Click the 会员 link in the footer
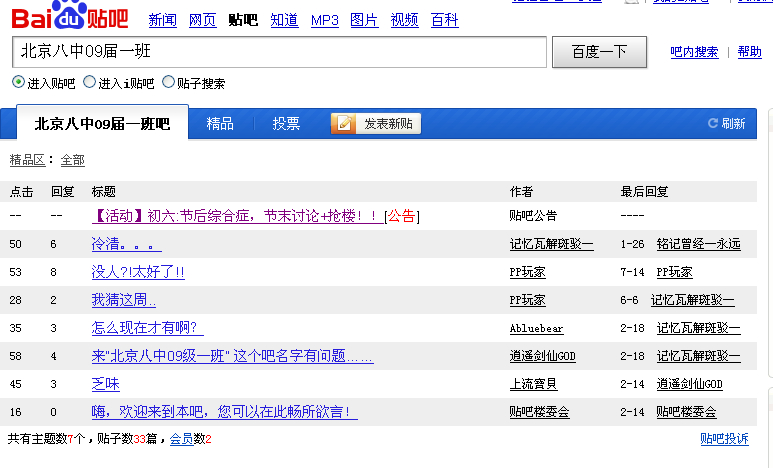This screenshot has width=773, height=468. pyautogui.click(x=181, y=439)
